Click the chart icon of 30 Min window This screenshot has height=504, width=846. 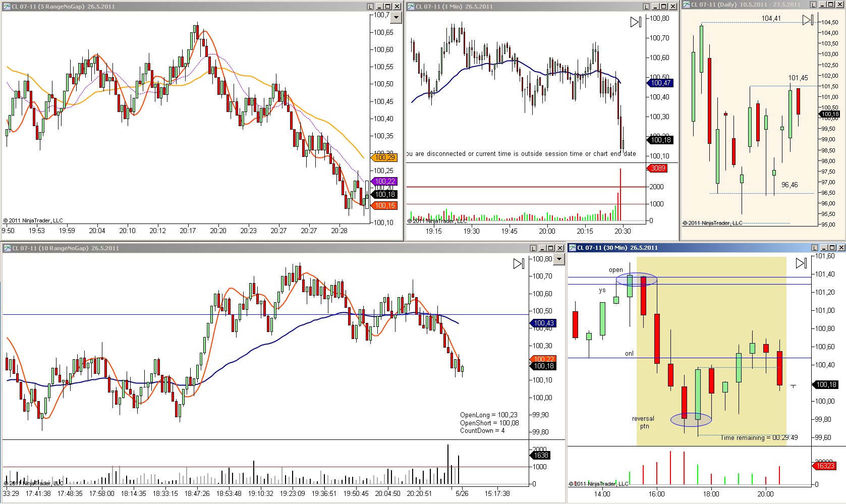[573, 248]
